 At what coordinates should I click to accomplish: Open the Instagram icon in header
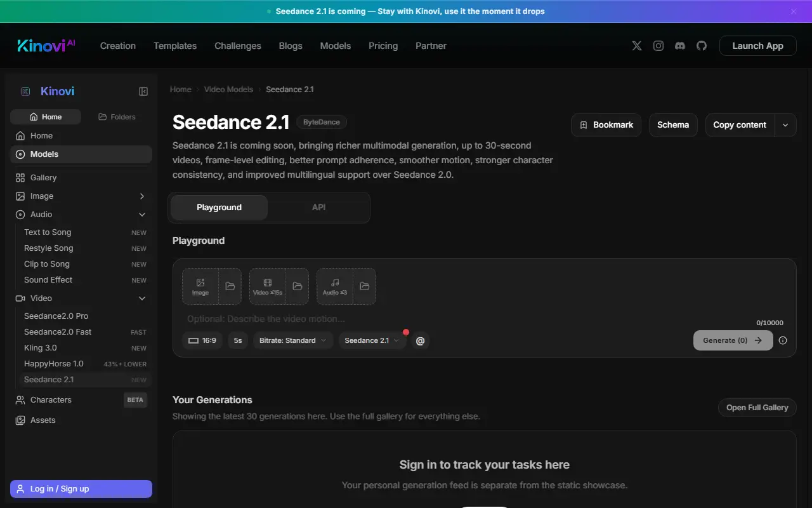tap(658, 46)
